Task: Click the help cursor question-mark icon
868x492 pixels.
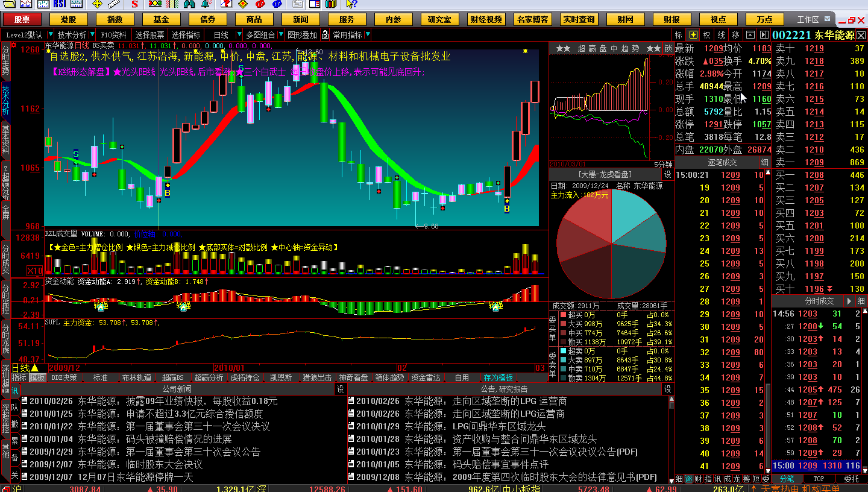Action: pos(351,4)
